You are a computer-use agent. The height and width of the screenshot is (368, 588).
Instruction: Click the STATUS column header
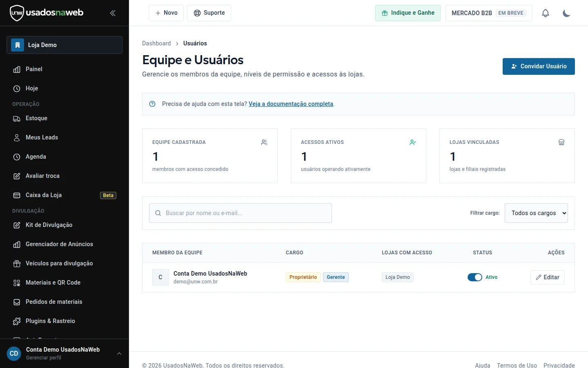click(x=482, y=253)
